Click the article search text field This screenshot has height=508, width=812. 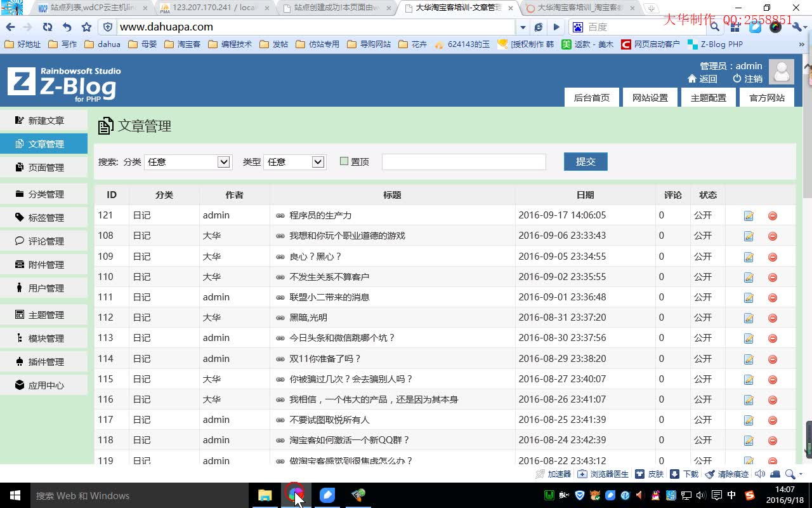click(464, 162)
